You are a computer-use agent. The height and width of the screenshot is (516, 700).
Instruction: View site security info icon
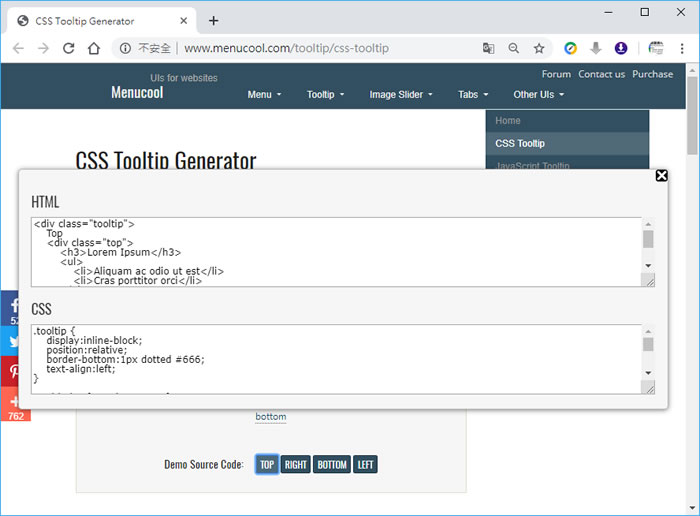[125, 48]
